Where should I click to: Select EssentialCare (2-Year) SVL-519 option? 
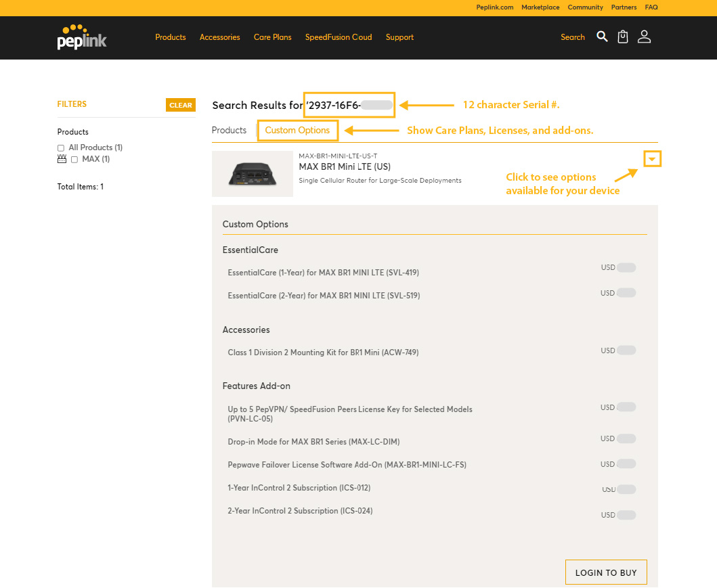click(x=324, y=296)
